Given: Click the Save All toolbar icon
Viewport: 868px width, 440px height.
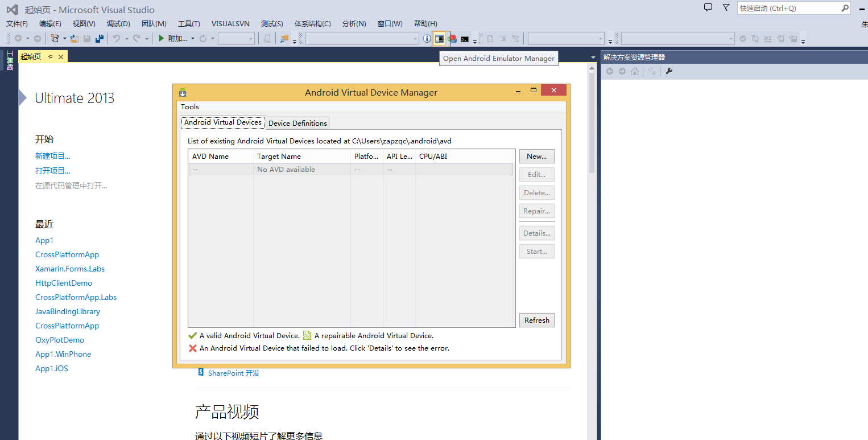Looking at the screenshot, I should 100,39.
